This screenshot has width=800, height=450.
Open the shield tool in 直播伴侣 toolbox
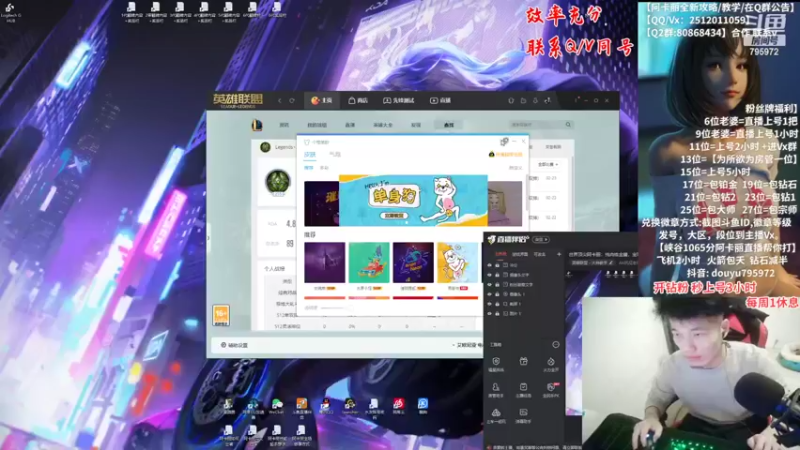pyautogui.click(x=496, y=364)
